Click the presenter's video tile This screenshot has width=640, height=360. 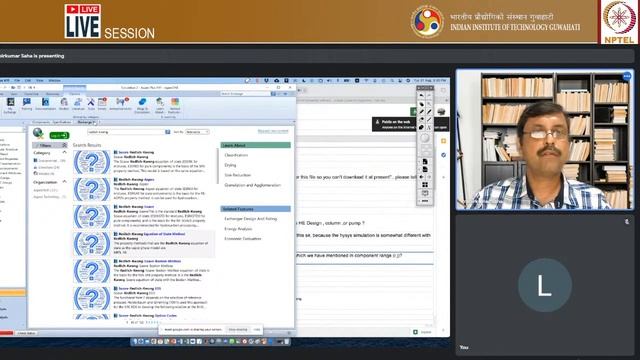tap(545, 140)
